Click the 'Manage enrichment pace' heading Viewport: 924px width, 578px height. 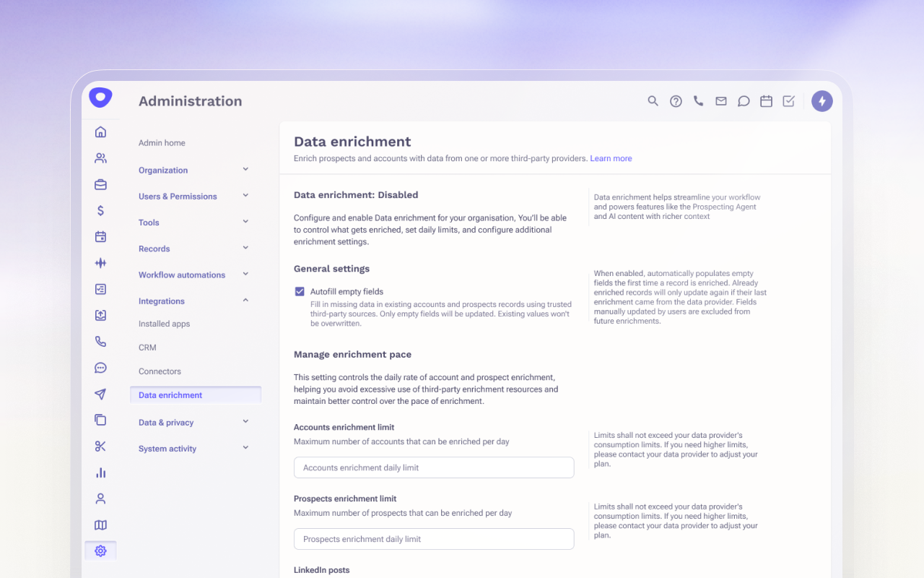pyautogui.click(x=352, y=355)
